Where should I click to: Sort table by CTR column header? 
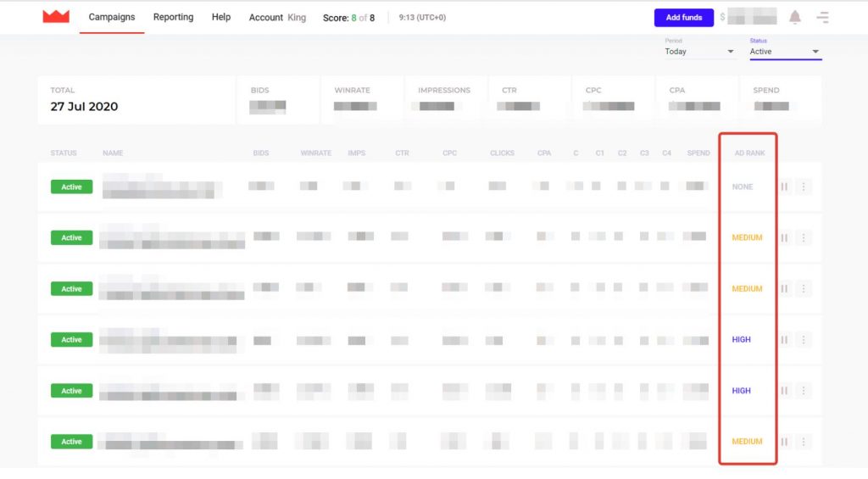click(x=402, y=153)
